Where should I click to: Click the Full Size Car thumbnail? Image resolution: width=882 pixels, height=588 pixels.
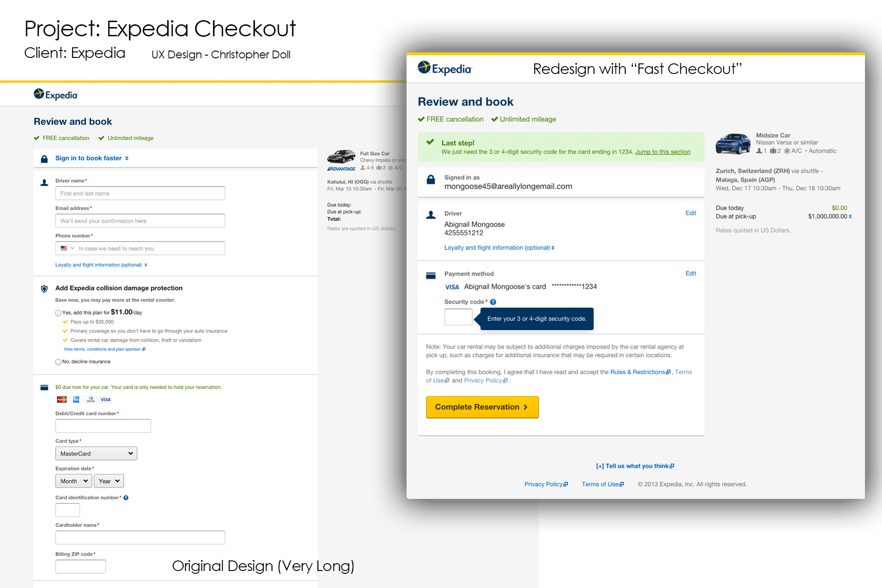pyautogui.click(x=341, y=157)
